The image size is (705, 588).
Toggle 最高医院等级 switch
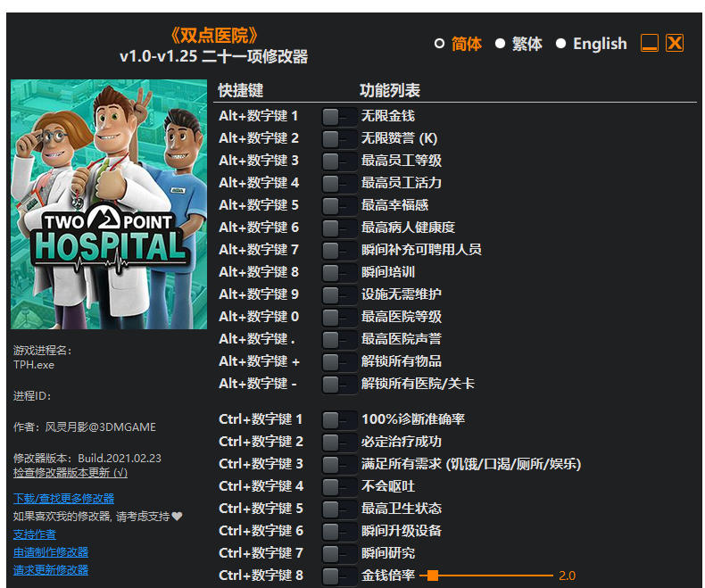coord(339,317)
